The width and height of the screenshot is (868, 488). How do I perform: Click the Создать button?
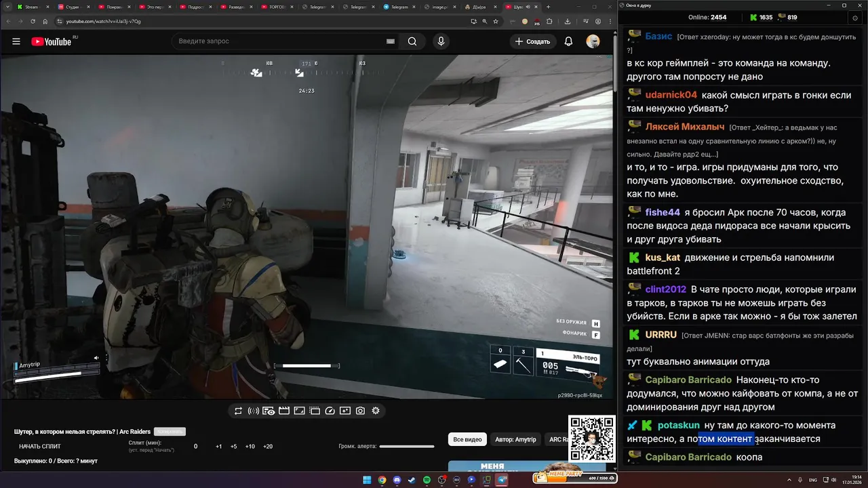tap(533, 41)
